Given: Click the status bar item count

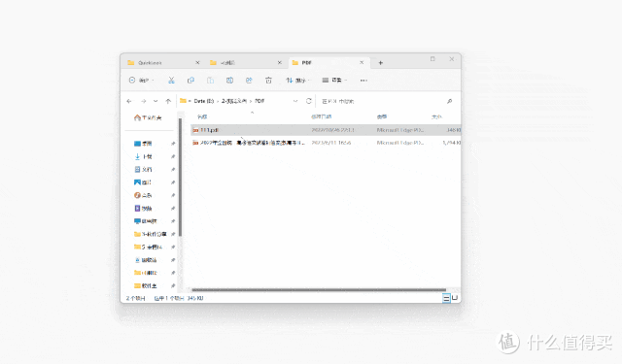Looking at the screenshot, I should click(136, 298).
